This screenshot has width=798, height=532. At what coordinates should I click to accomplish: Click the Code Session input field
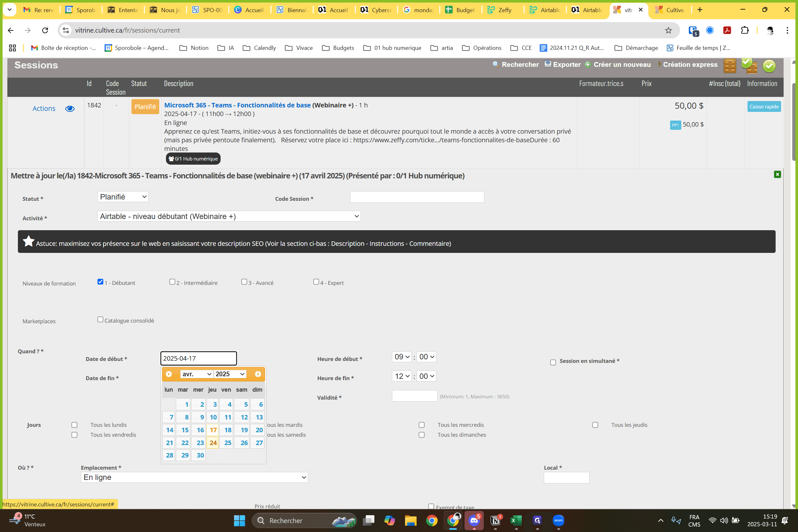pyautogui.click(x=417, y=197)
